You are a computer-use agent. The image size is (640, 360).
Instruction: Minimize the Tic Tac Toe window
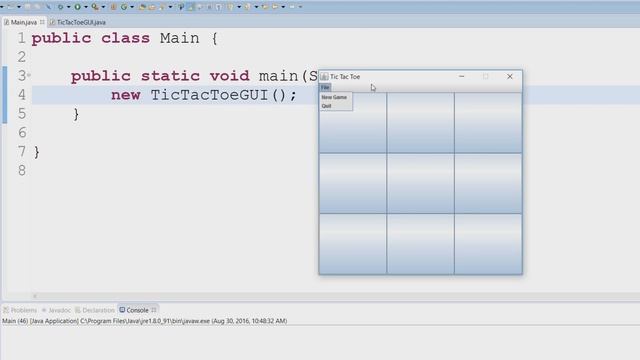point(462,76)
